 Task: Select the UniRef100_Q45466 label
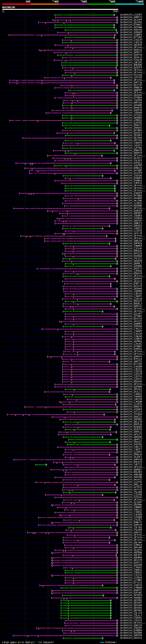(x=131, y=289)
